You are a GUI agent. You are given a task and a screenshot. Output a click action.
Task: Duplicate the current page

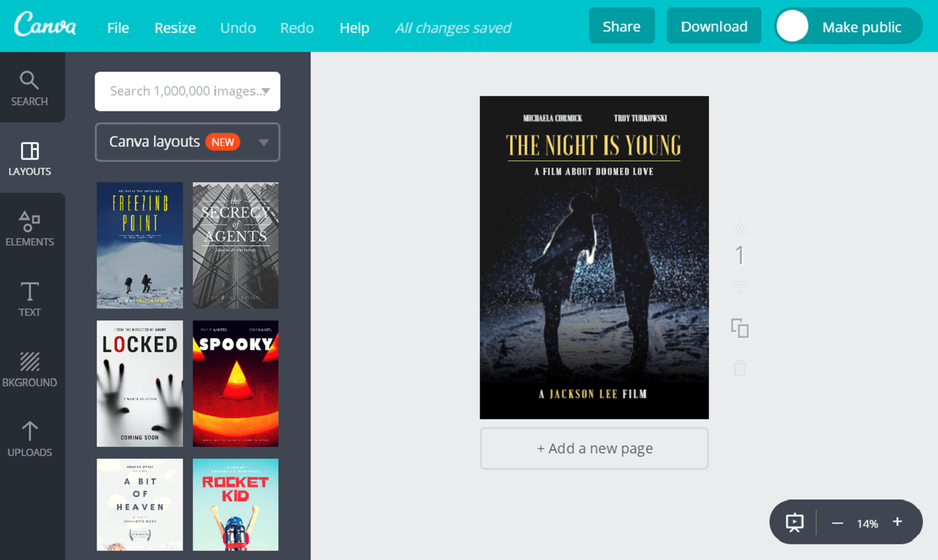[740, 327]
